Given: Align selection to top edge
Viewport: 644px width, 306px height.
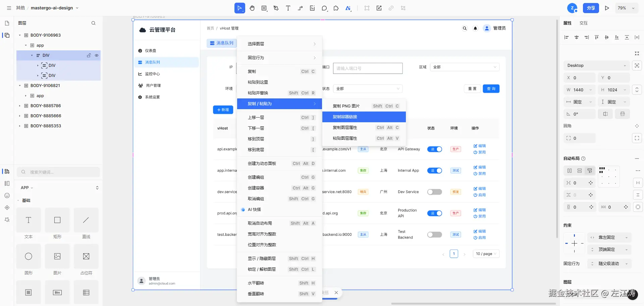Looking at the screenshot, I should coord(597,37).
